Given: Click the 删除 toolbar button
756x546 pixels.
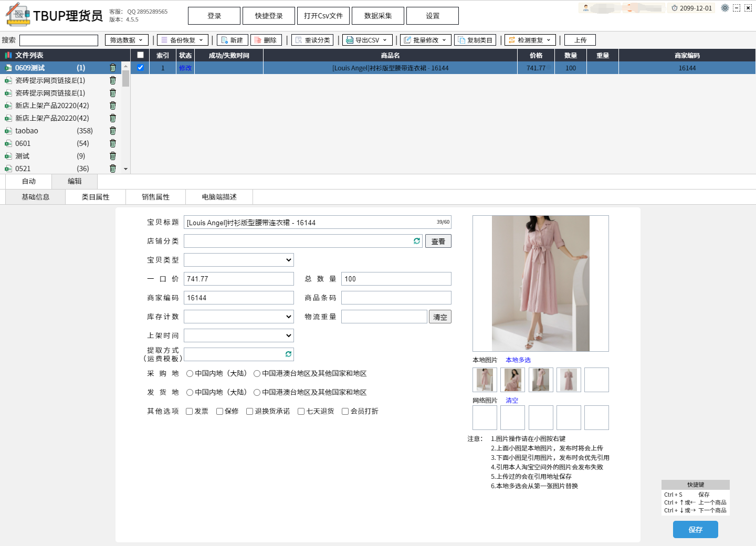Looking at the screenshot, I should click(x=266, y=40).
